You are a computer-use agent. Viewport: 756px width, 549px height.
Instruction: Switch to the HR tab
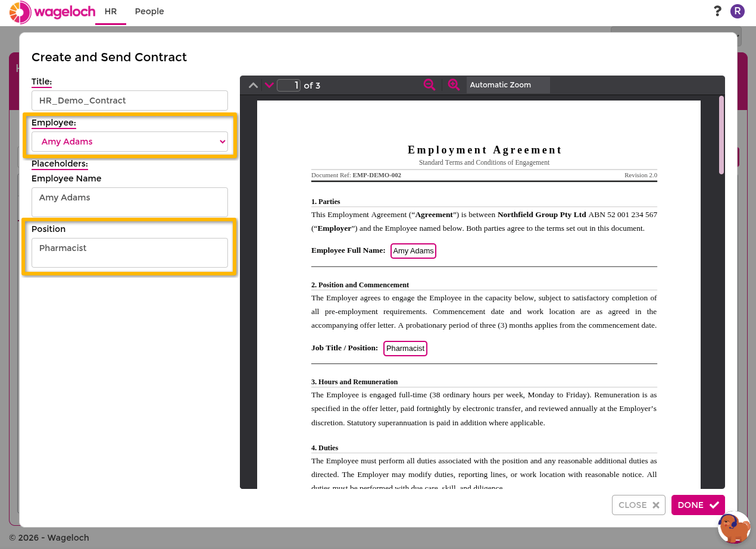tap(110, 11)
